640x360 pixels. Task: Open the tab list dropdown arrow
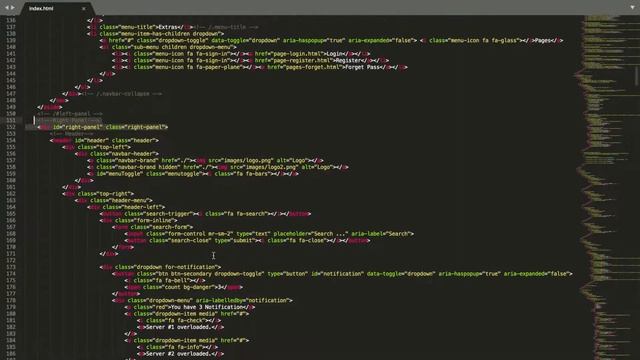point(632,7)
